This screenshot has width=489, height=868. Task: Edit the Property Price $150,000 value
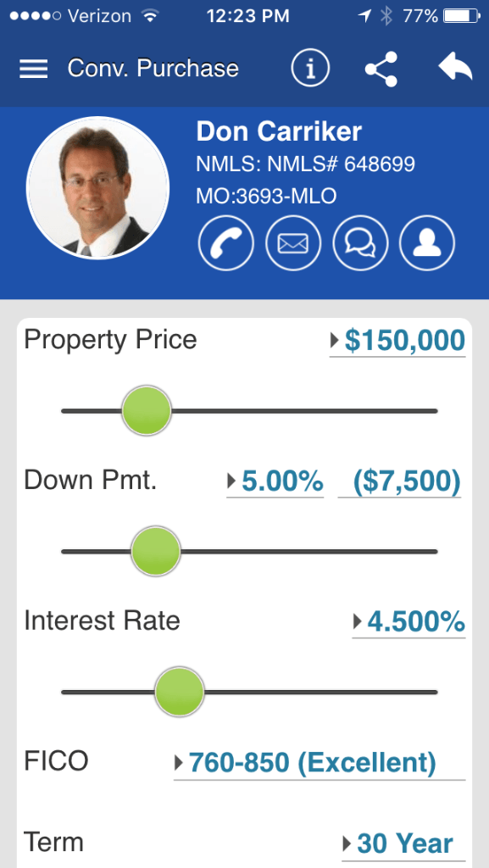point(397,341)
